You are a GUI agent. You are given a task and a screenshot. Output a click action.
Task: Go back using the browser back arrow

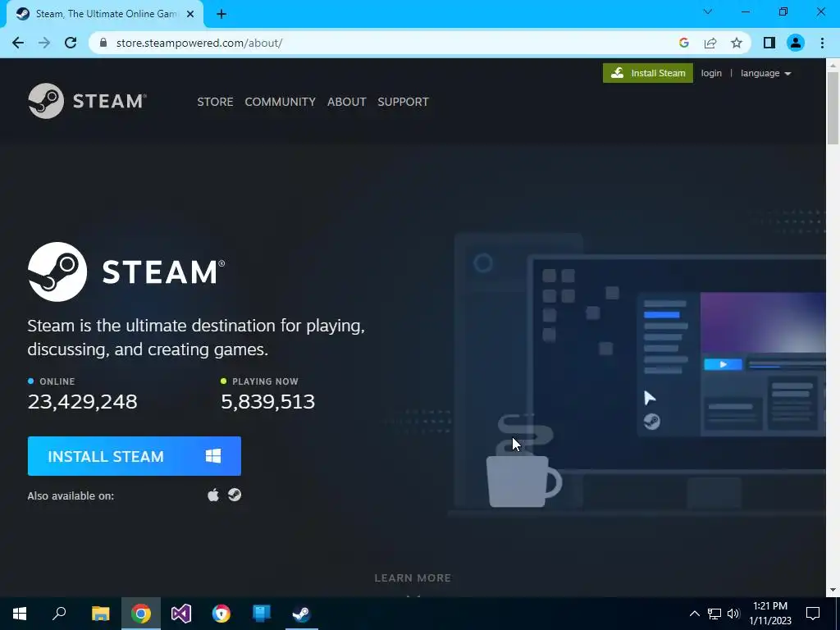(x=18, y=43)
